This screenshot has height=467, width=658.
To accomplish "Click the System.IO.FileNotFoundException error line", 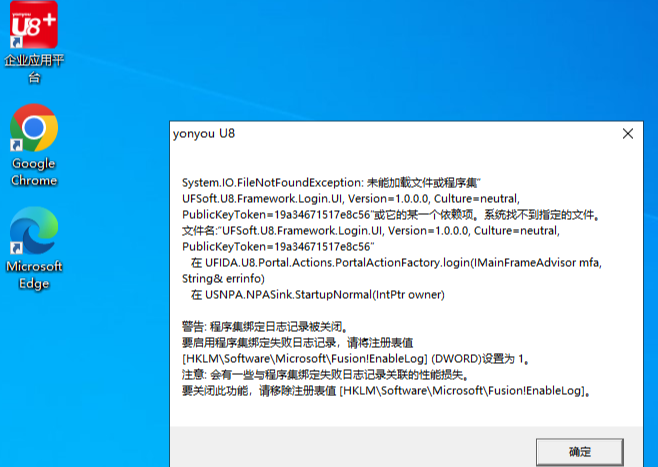I will 331,183.
